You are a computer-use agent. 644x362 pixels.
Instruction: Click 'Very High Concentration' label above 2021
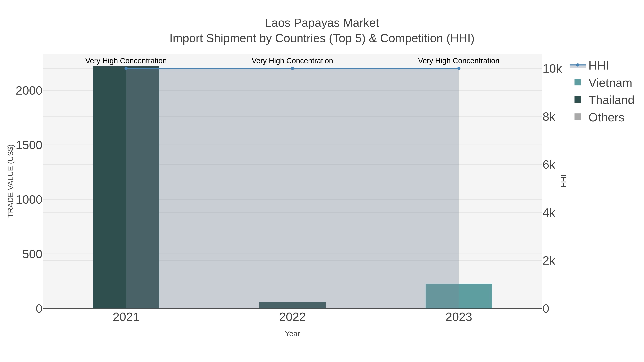[126, 61]
